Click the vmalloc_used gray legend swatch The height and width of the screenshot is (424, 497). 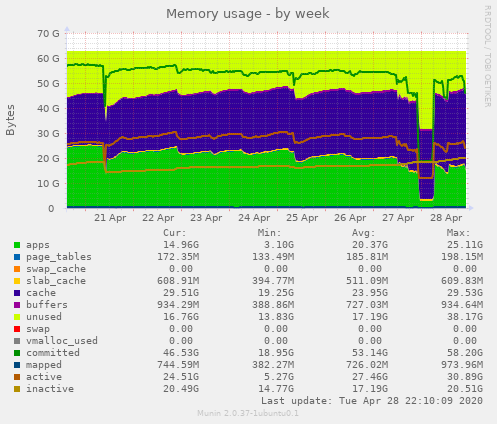[17, 341]
